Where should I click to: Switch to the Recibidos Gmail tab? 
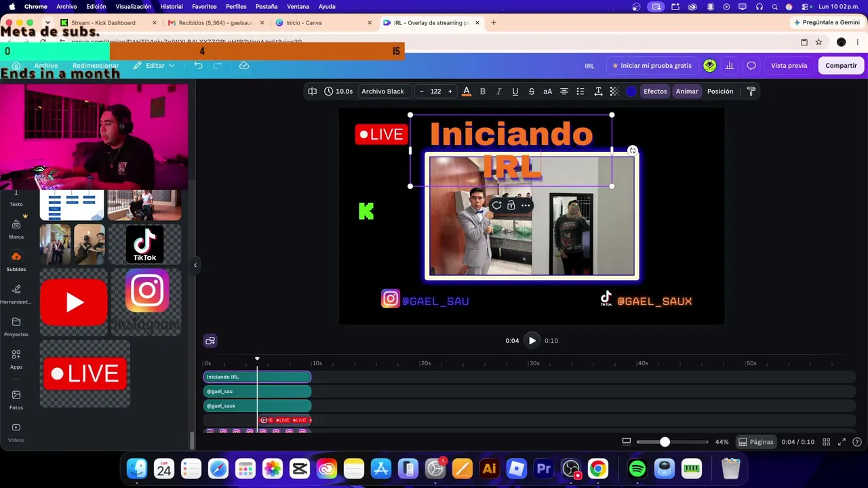pos(216,22)
